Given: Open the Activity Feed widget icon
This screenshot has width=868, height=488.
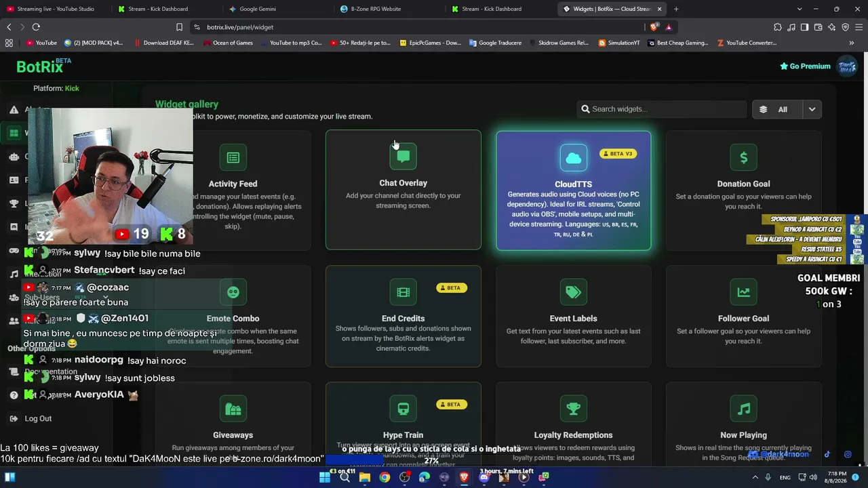Looking at the screenshot, I should pos(233,158).
